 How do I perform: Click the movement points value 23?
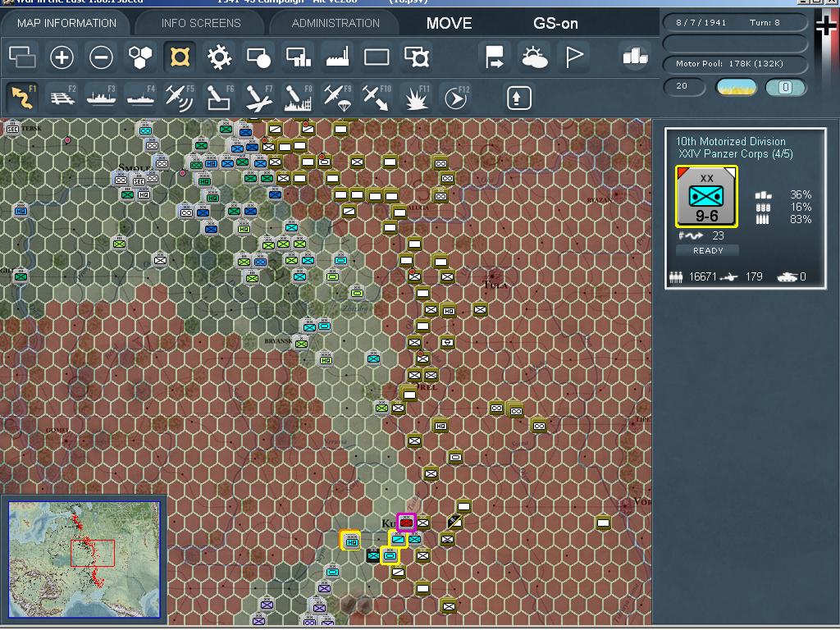pyautogui.click(x=718, y=235)
